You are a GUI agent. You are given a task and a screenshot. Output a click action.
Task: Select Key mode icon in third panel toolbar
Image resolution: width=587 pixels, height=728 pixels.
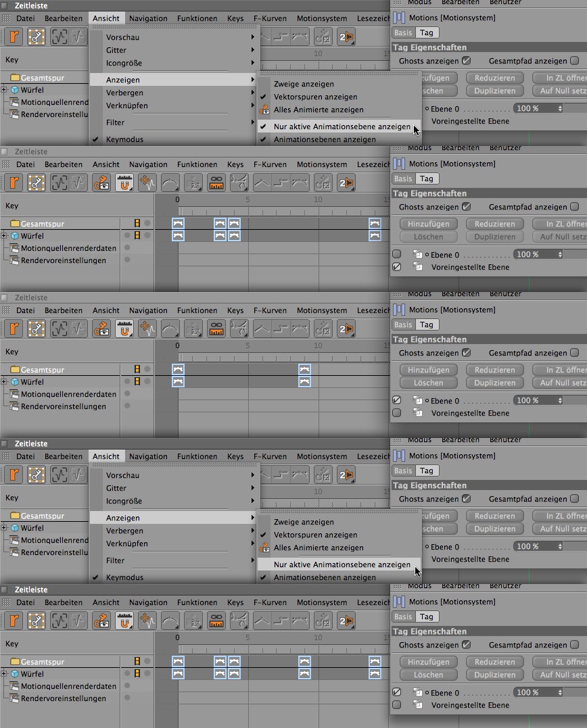click(37, 329)
